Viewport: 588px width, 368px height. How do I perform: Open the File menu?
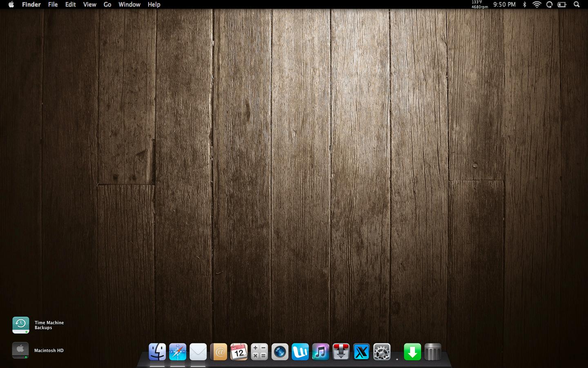(53, 4)
